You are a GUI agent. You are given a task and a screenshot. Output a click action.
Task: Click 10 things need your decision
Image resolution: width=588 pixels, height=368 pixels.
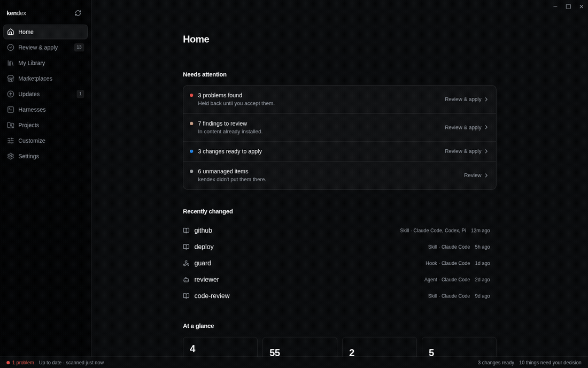click(550, 363)
